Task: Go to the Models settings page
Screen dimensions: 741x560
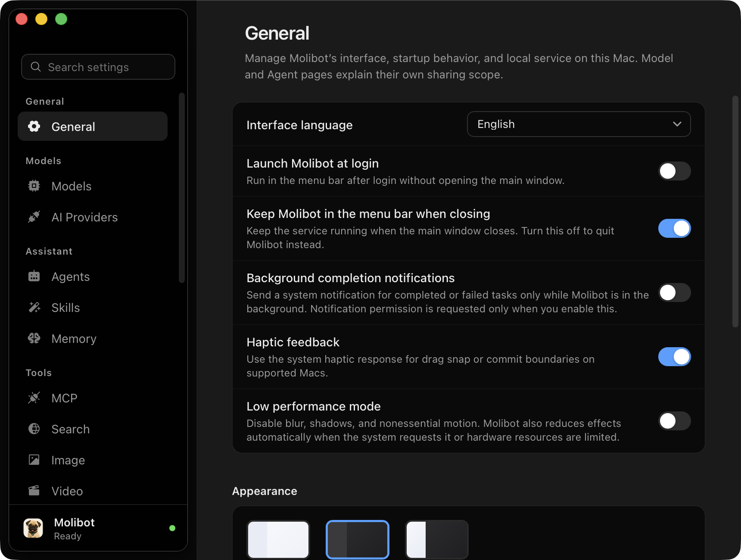Action: (x=93, y=186)
